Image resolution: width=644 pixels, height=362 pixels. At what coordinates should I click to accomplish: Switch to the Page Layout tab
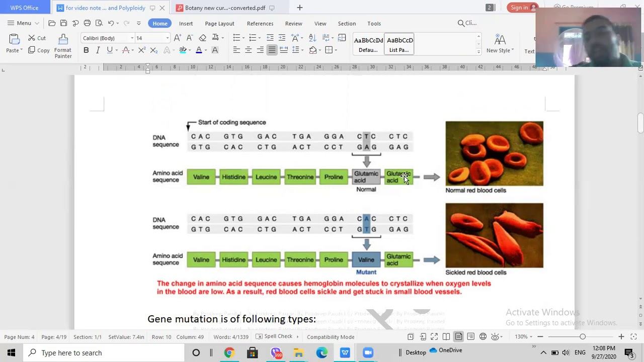pos(219,23)
